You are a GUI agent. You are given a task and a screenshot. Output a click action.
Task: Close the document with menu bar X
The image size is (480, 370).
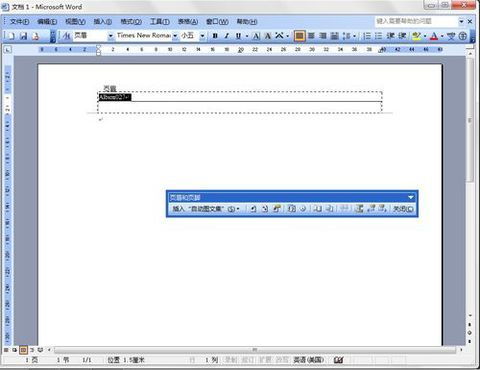470,21
